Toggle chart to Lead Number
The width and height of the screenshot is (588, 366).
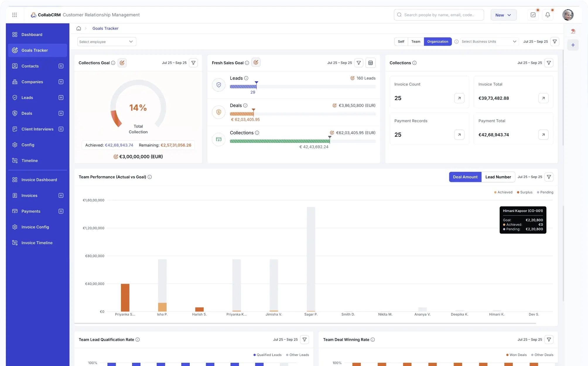tap(498, 177)
